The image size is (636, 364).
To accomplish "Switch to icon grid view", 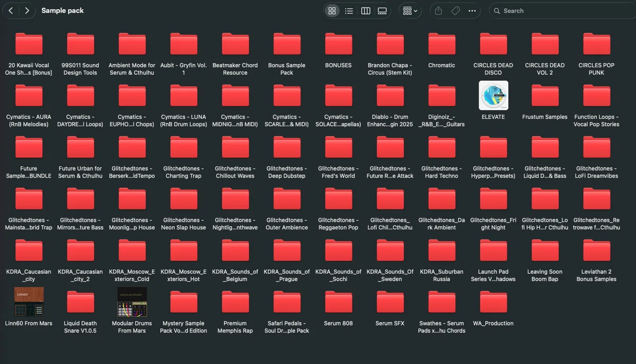I will [332, 11].
